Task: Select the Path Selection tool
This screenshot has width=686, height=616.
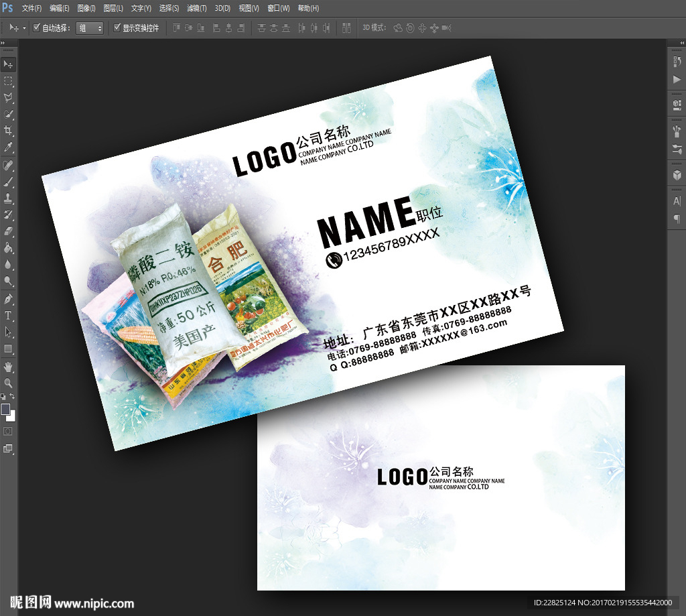Action: [x=8, y=332]
